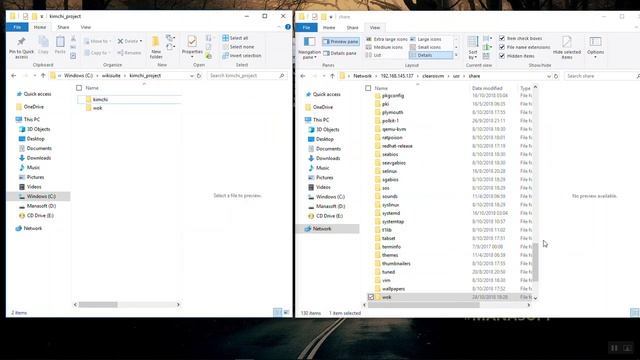Click New folder in kimchi_project ribbon
The width and height of the screenshot is (640, 360).
[156, 47]
